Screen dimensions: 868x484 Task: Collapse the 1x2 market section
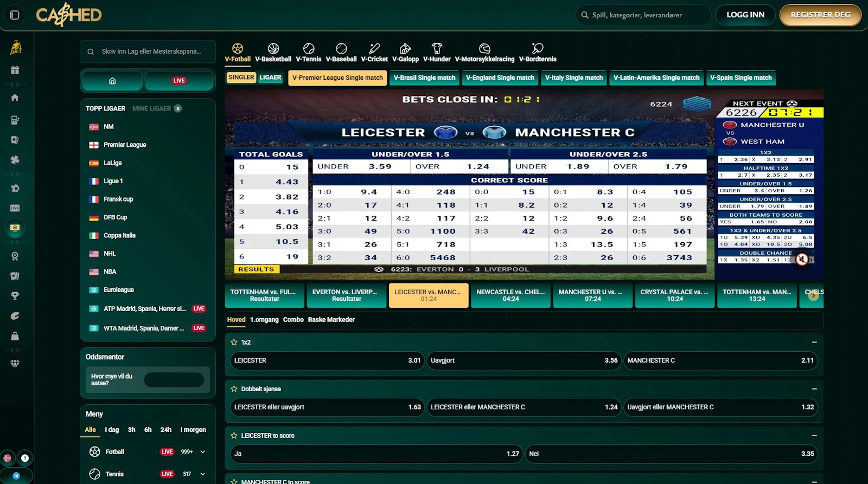click(814, 343)
